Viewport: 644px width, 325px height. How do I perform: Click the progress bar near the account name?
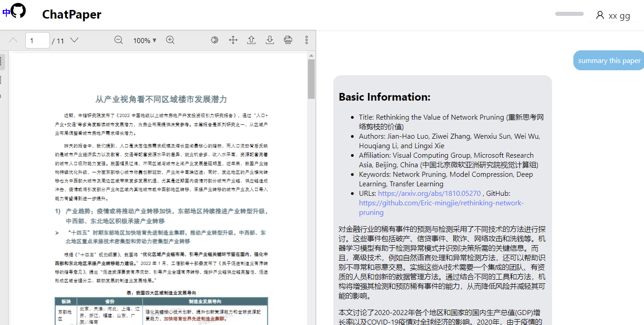tap(569, 14)
